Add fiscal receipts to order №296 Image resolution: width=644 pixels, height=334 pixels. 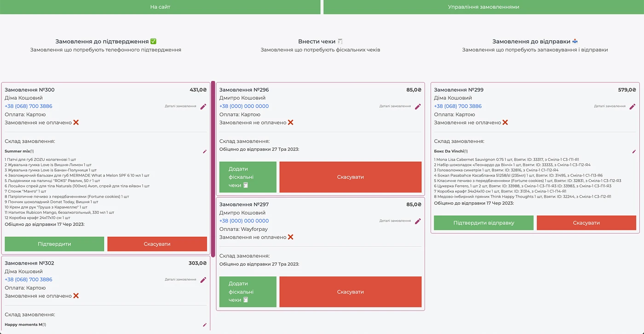pyautogui.click(x=248, y=177)
